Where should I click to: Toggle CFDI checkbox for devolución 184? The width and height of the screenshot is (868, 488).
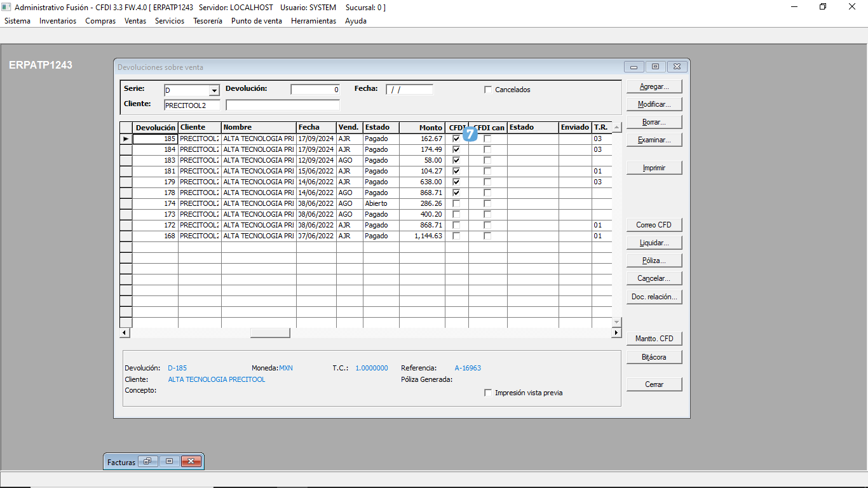[x=456, y=149]
